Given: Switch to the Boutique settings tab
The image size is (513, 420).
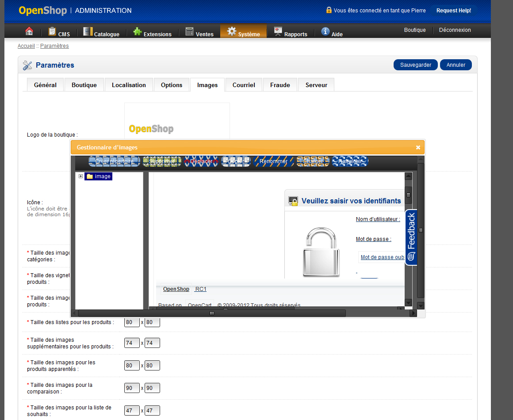Looking at the screenshot, I should click(84, 85).
